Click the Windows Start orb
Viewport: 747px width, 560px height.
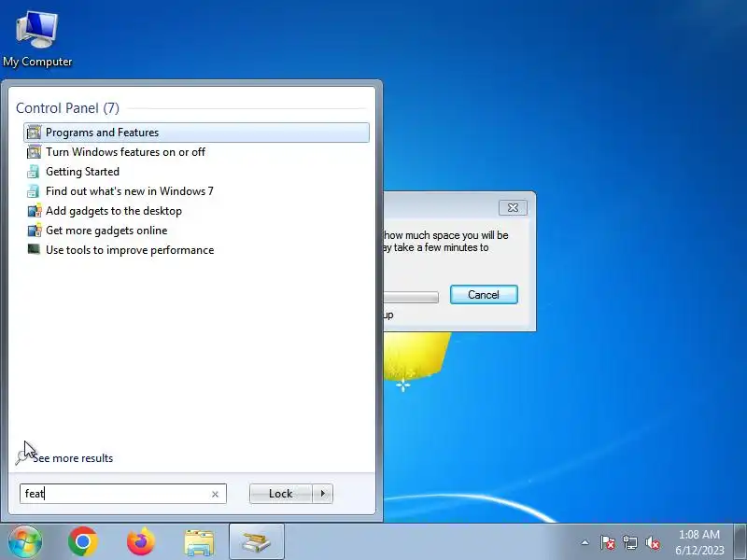point(24,541)
